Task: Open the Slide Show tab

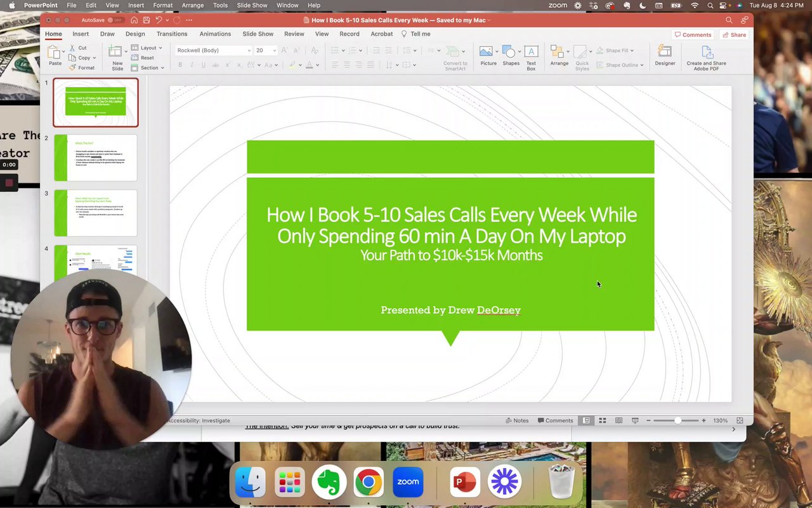Action: pyautogui.click(x=258, y=34)
